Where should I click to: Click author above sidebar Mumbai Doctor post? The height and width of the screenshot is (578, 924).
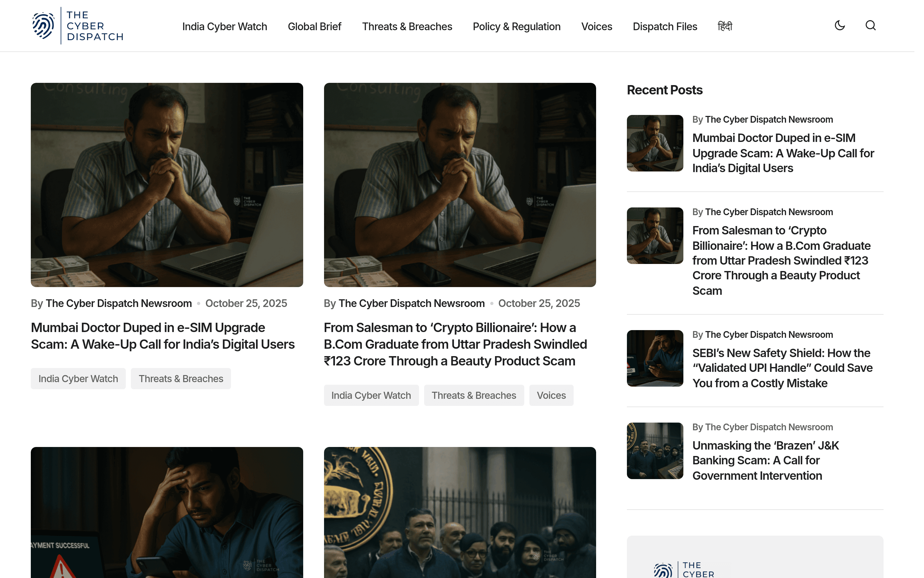[769, 119]
